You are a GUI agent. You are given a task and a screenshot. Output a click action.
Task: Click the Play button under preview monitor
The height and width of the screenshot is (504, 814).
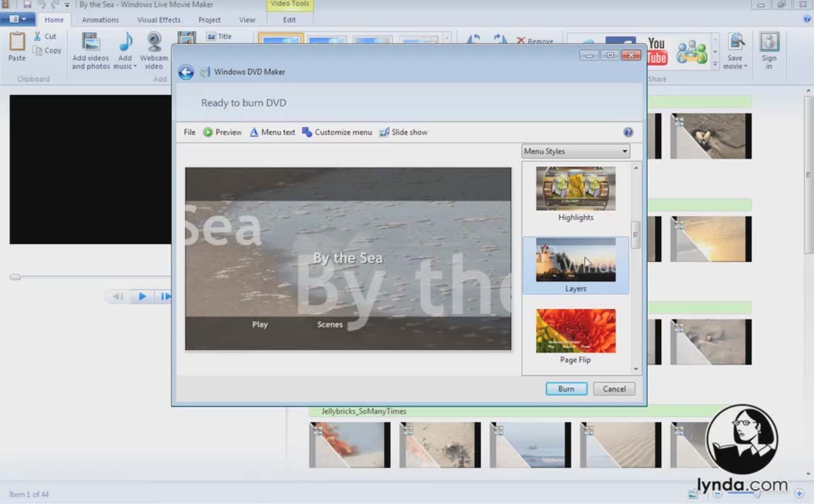(x=142, y=296)
